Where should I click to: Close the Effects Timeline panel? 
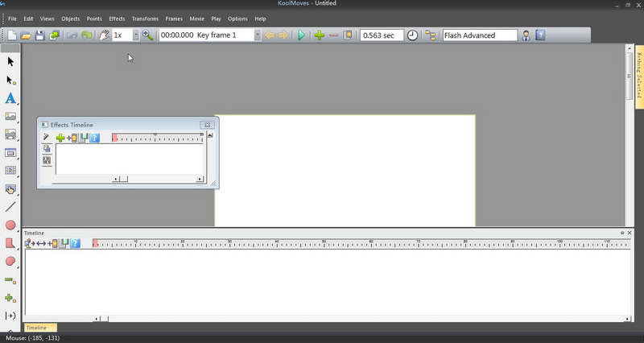(x=208, y=125)
